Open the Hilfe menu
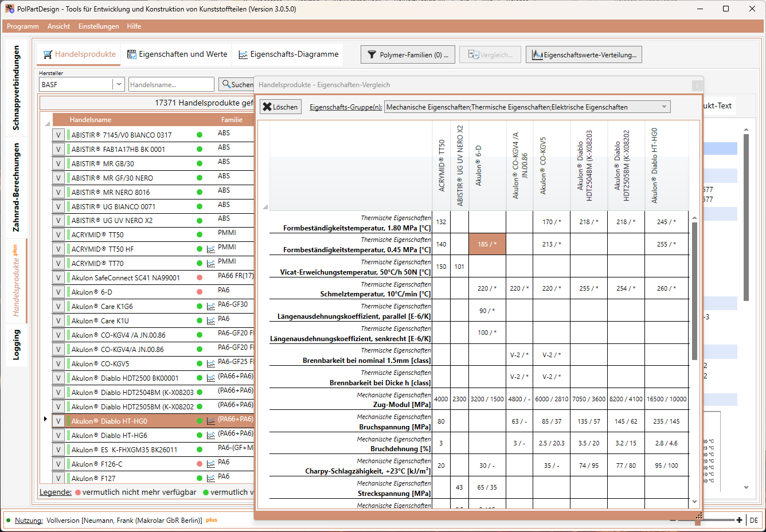This screenshot has width=766, height=532. click(x=134, y=26)
